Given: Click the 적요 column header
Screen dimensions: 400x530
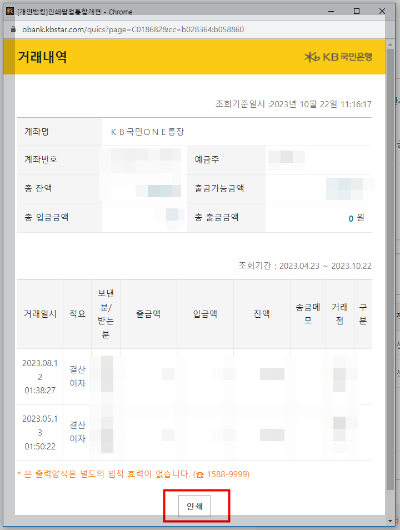Looking at the screenshot, I should 77,314.
